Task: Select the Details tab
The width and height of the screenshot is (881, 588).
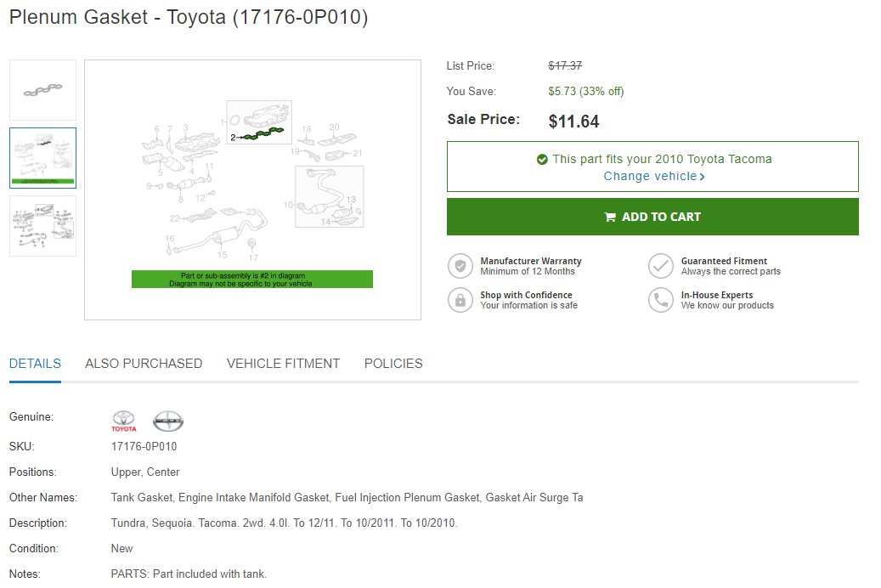Action: point(35,364)
